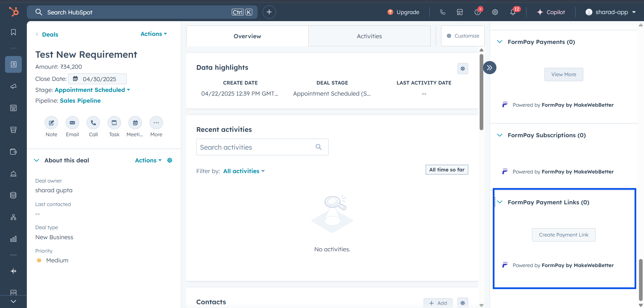644x308 pixels.
Task: Collapse the About this deal section
Action: coord(37,160)
